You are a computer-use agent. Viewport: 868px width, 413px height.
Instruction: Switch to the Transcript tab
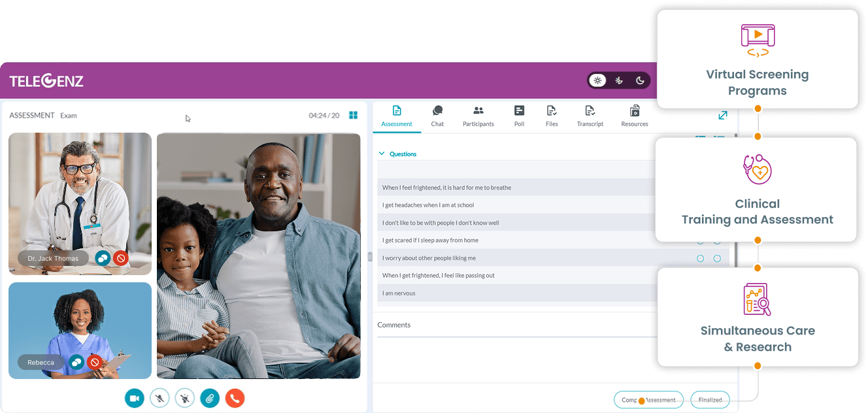tap(590, 116)
